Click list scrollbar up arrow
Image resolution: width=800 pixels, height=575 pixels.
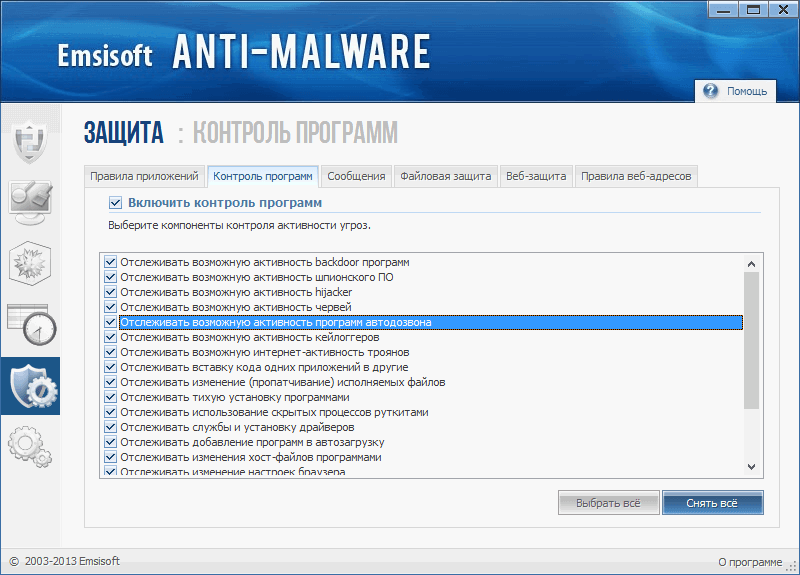751,264
